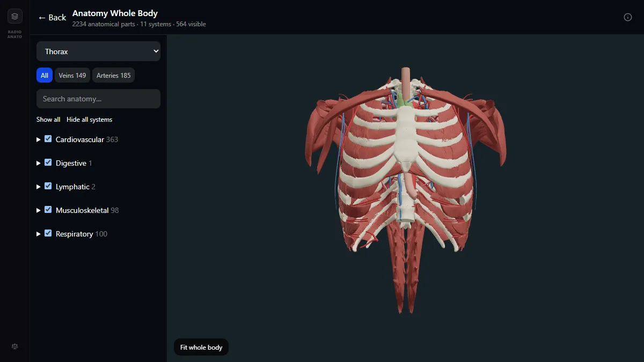Open the Thorax region dropdown
This screenshot has height=362, width=644.
point(98,51)
